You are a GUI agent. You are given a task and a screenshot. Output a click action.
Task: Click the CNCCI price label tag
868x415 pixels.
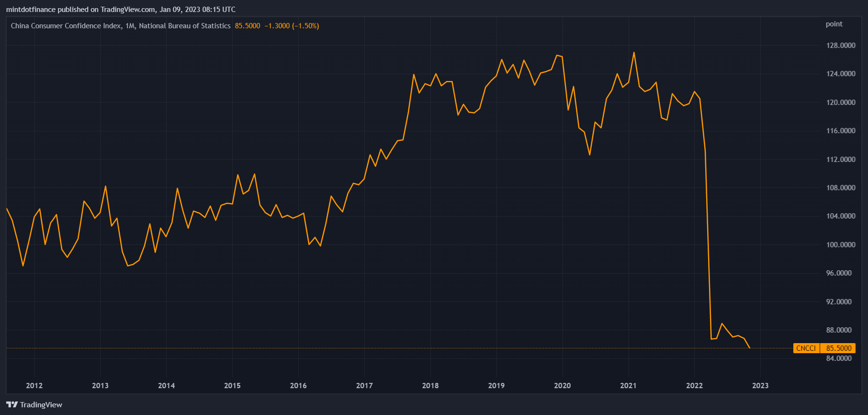tap(806, 348)
